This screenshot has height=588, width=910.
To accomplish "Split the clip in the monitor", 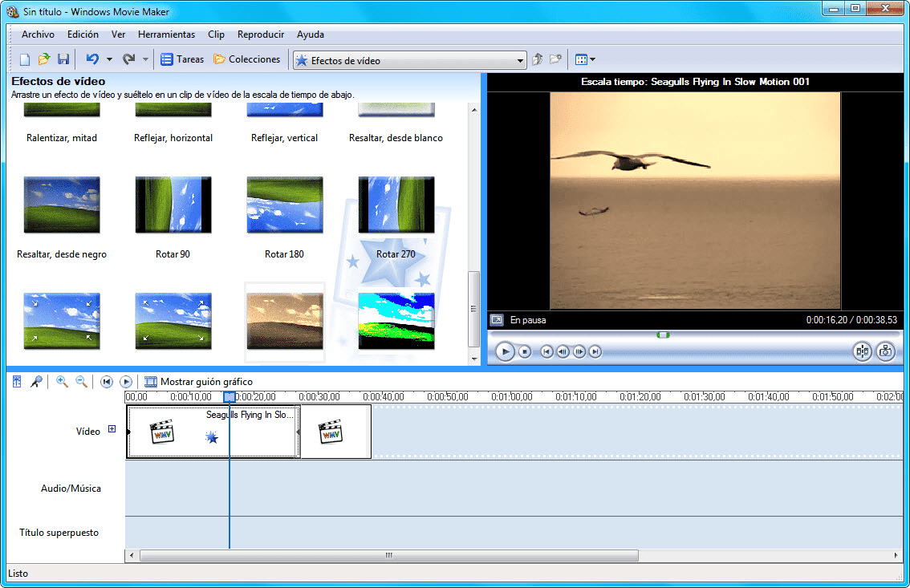I will click(x=863, y=351).
